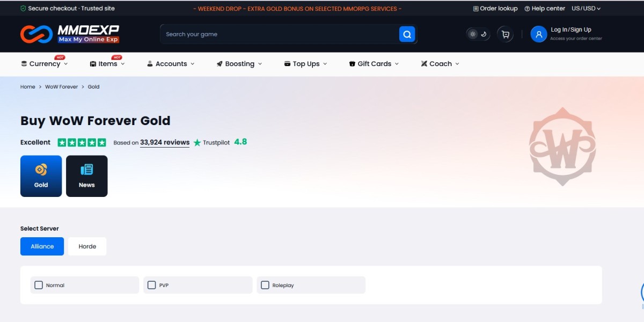Enable the Roleplay server checkbox
Viewport: 644px width, 322px height.
[x=265, y=285]
